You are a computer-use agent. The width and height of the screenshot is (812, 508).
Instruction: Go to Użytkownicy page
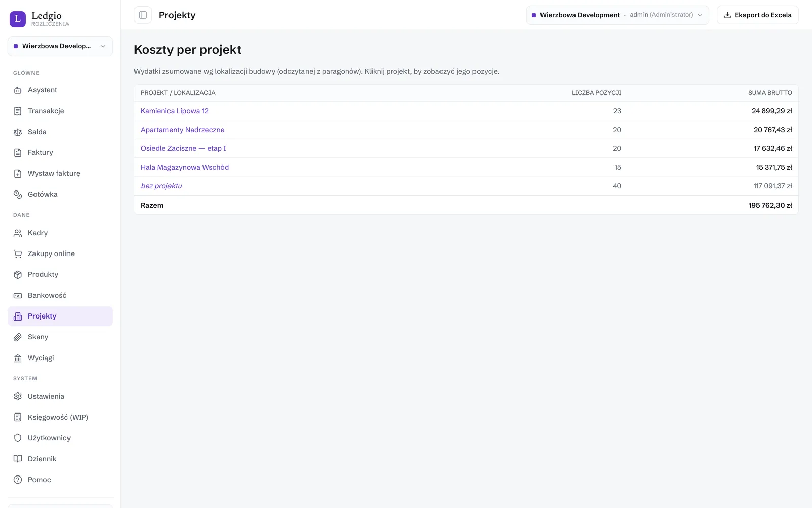click(60, 438)
